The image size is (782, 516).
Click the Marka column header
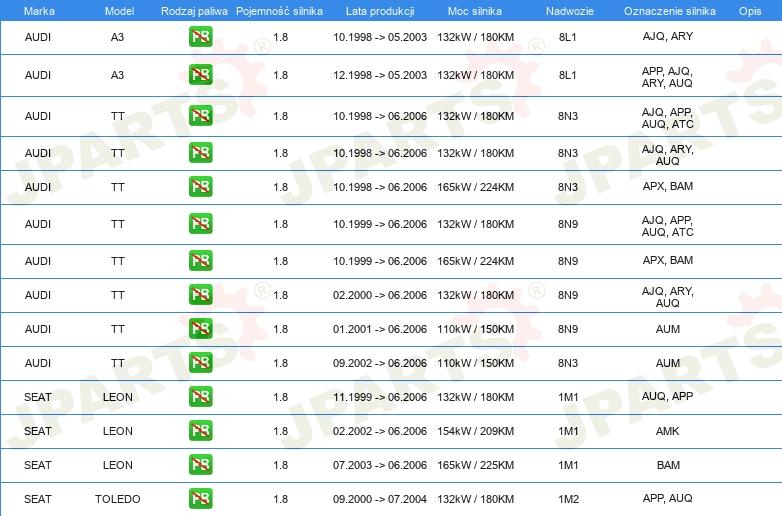click(x=39, y=11)
